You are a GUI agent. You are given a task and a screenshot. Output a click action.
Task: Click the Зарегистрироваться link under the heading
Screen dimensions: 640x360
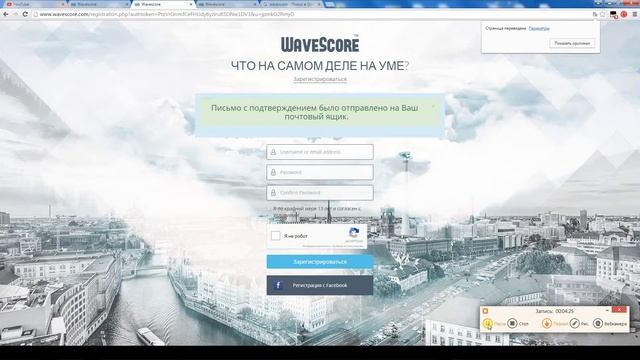click(x=320, y=79)
